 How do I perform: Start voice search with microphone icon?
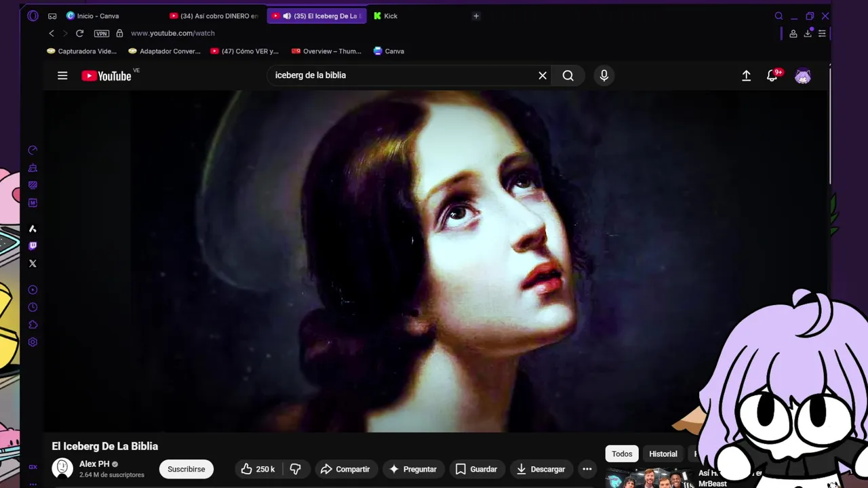(604, 75)
